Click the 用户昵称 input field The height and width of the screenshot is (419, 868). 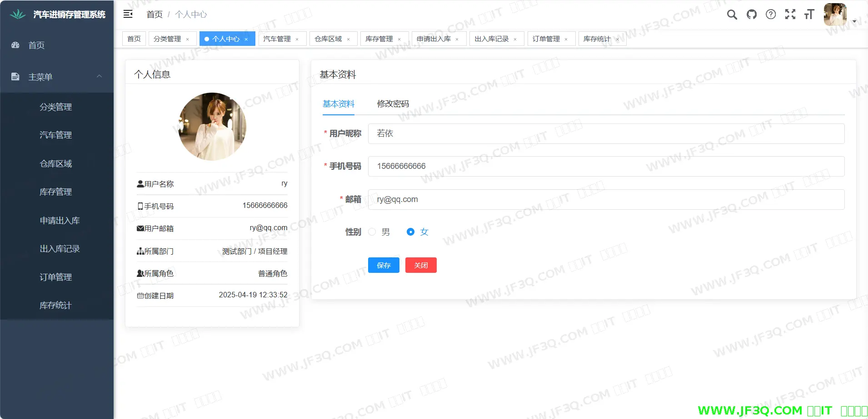pyautogui.click(x=606, y=133)
